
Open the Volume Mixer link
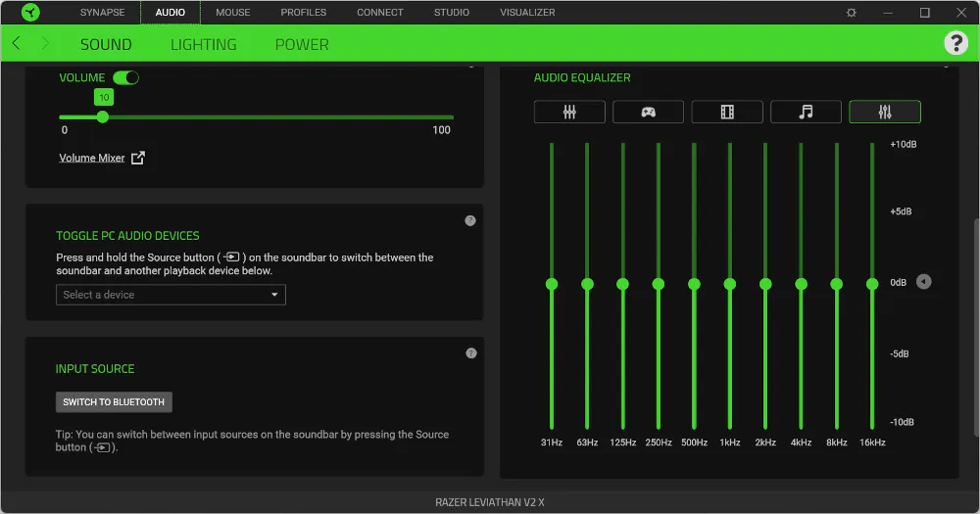tap(92, 158)
